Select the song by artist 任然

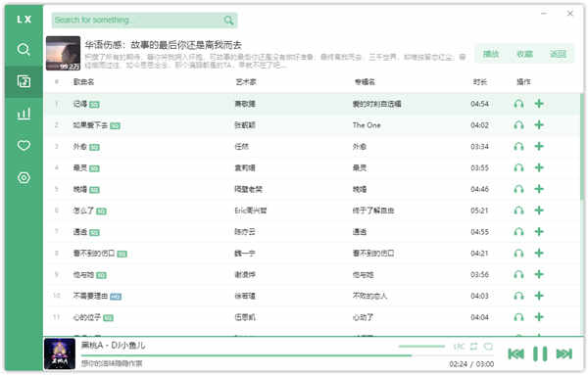(x=313, y=147)
